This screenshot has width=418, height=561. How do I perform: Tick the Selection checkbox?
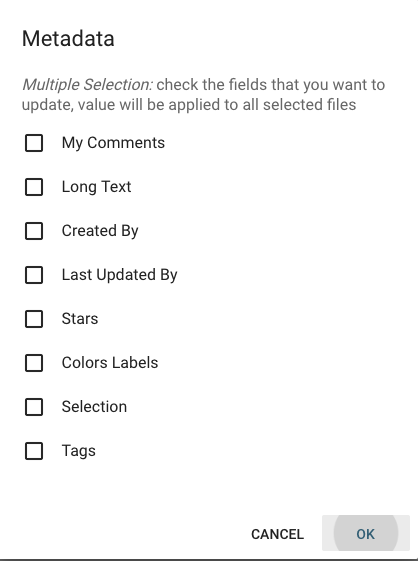(x=34, y=407)
